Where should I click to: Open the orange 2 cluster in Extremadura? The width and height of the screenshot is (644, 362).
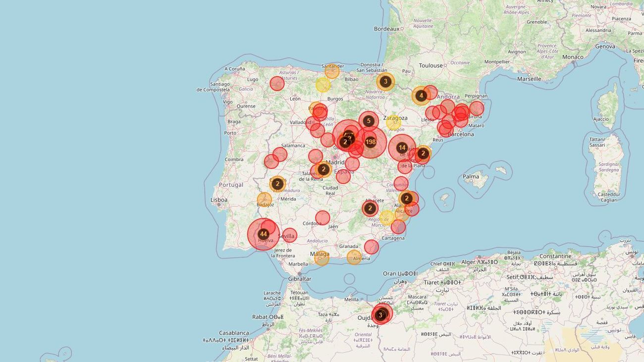click(277, 184)
